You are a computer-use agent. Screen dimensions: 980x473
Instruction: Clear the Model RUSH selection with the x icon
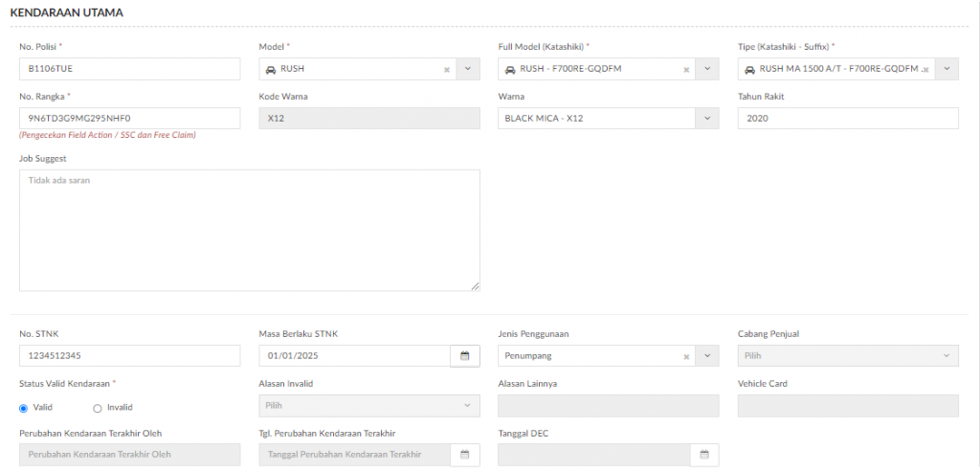[x=446, y=70]
